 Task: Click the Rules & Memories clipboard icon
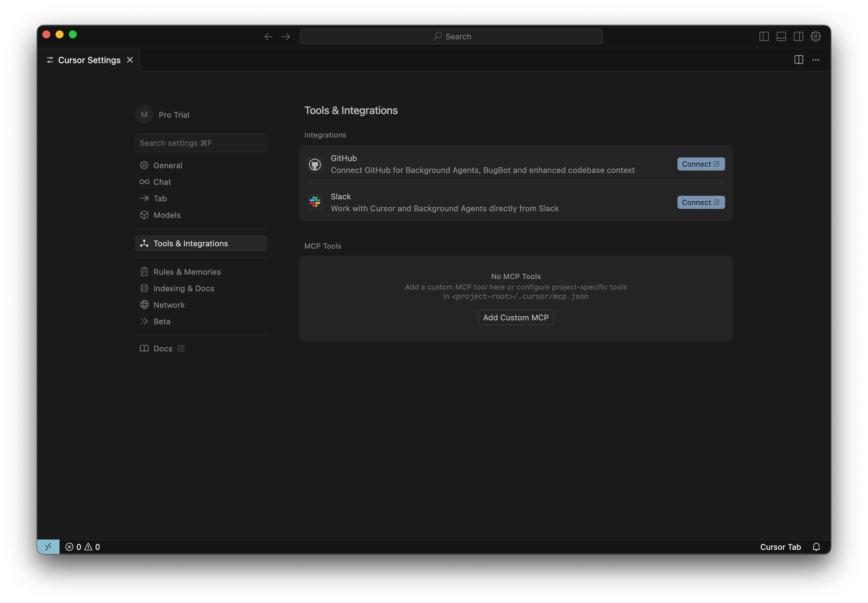click(x=144, y=272)
